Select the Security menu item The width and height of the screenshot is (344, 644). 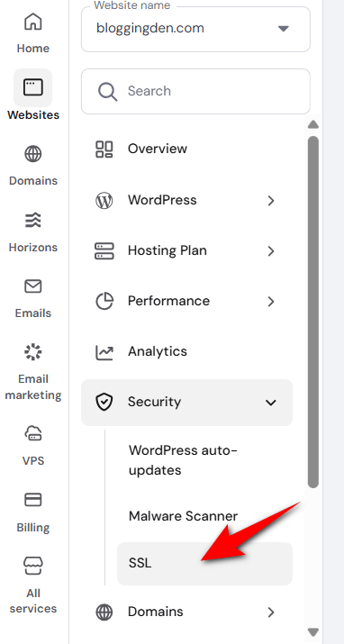(186, 402)
